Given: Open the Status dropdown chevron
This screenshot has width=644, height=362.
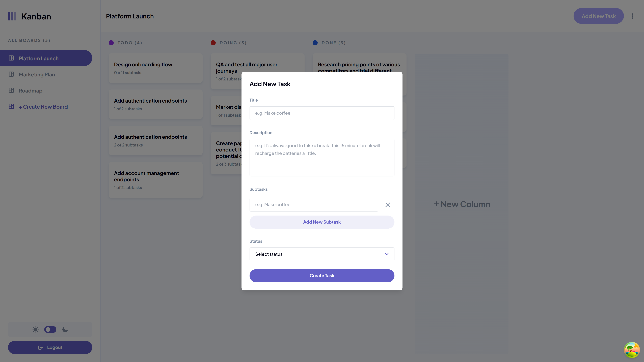Looking at the screenshot, I should (387, 254).
